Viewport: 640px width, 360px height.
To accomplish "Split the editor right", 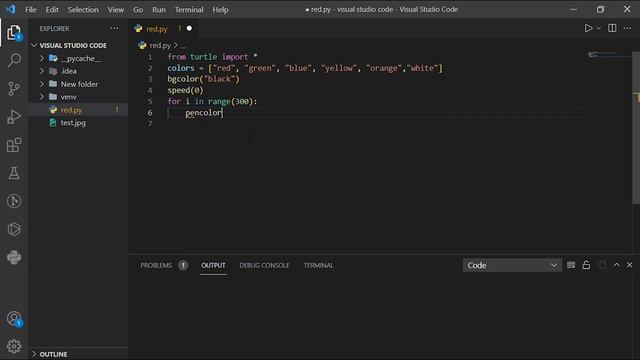I will 612,28.
